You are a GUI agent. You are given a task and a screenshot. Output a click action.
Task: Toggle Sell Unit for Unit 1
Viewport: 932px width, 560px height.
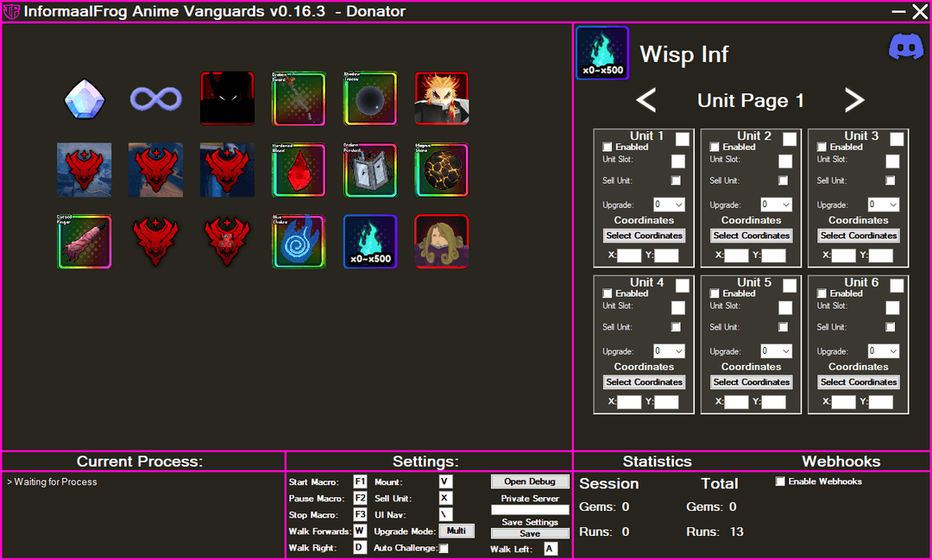pyautogui.click(x=676, y=180)
